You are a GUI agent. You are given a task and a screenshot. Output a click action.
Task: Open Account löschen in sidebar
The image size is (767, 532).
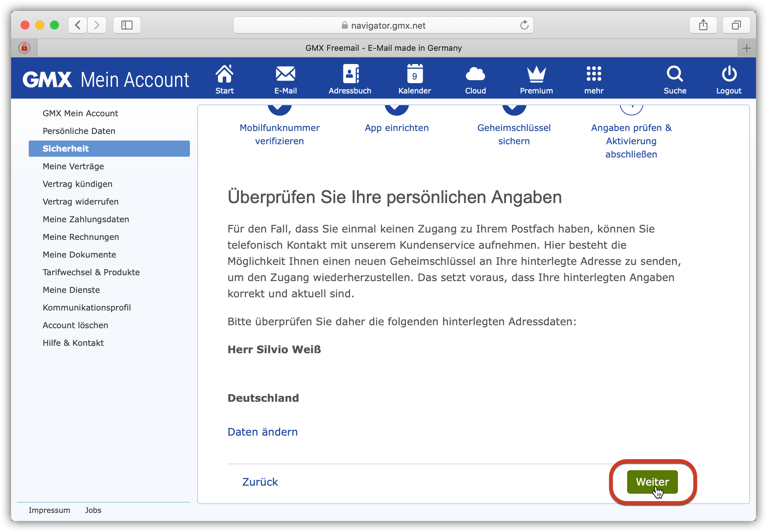(x=75, y=325)
